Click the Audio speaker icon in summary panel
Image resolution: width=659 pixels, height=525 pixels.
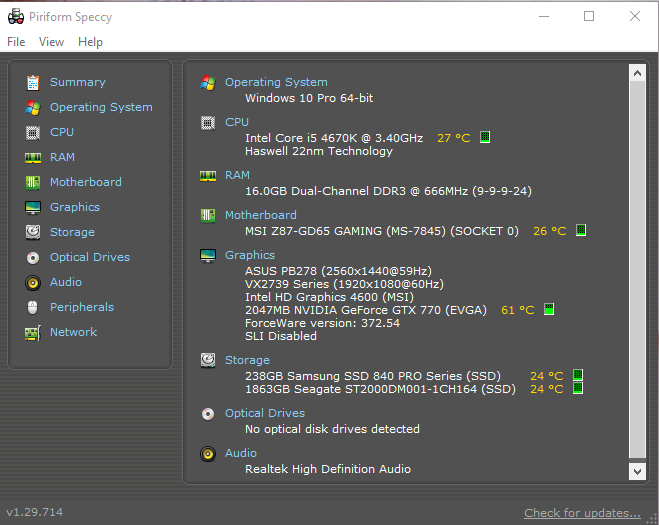pyautogui.click(x=208, y=454)
